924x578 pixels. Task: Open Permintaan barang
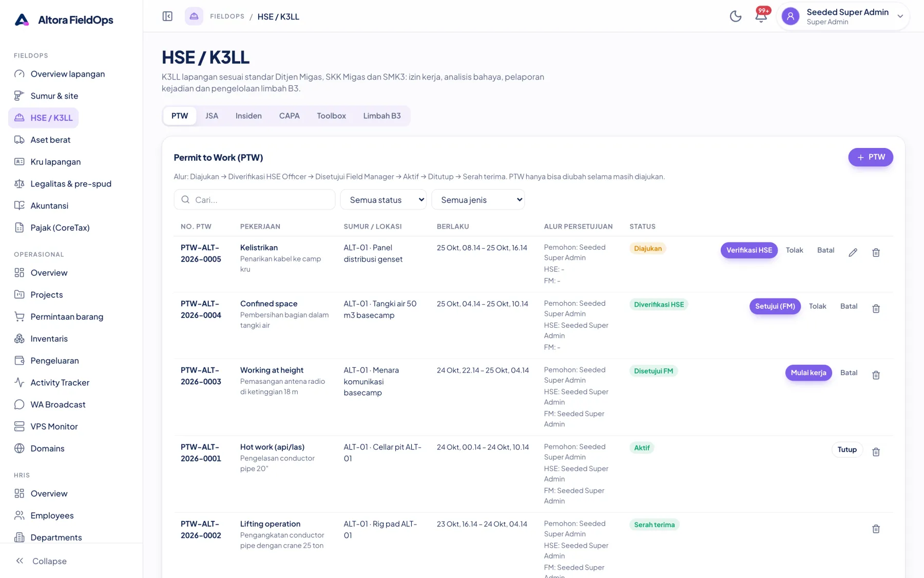[x=67, y=316]
